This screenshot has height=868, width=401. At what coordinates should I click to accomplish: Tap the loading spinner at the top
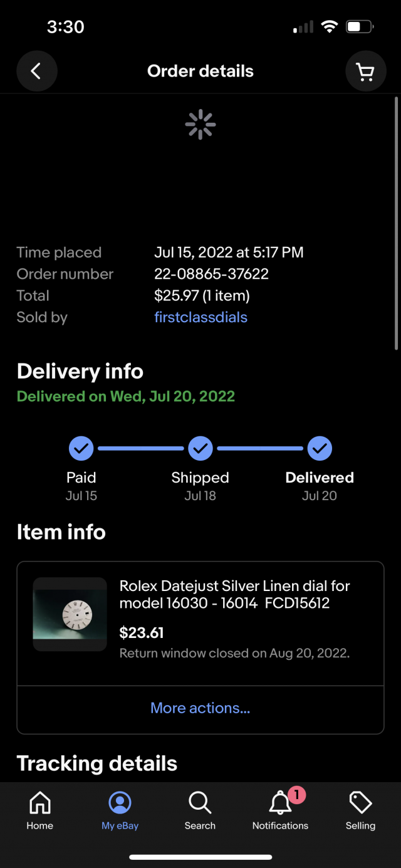click(x=200, y=124)
